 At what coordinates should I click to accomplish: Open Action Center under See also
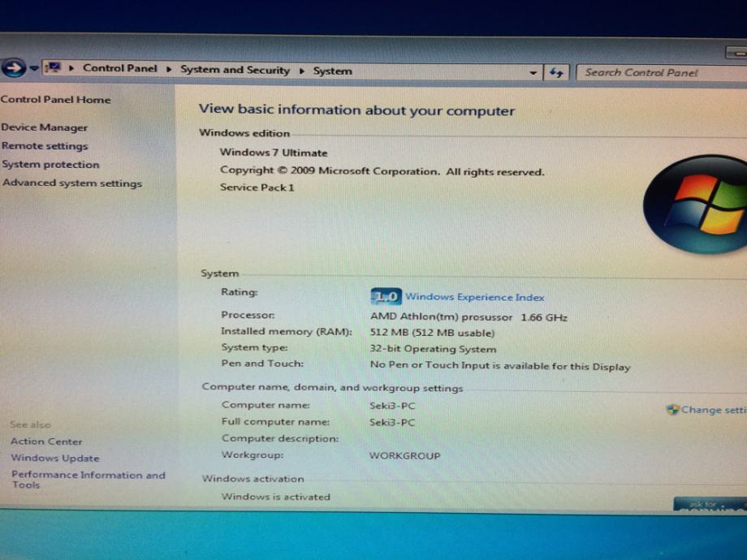click(46, 442)
